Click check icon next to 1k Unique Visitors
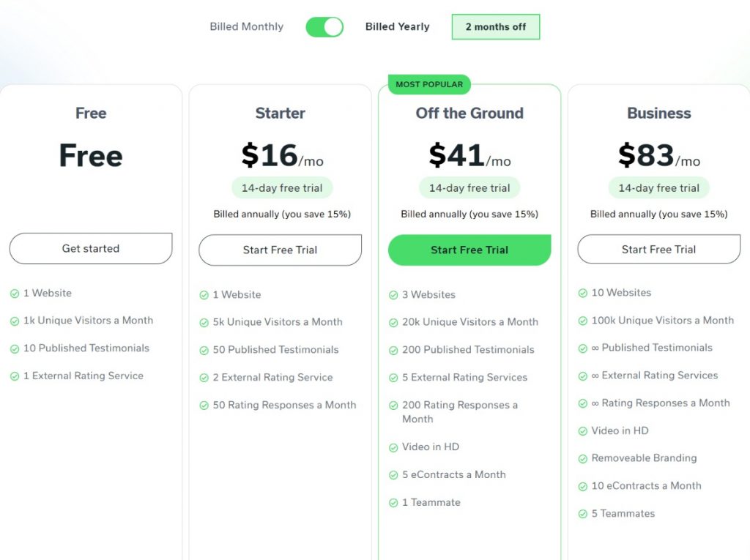The height and width of the screenshot is (560, 750). (15, 321)
